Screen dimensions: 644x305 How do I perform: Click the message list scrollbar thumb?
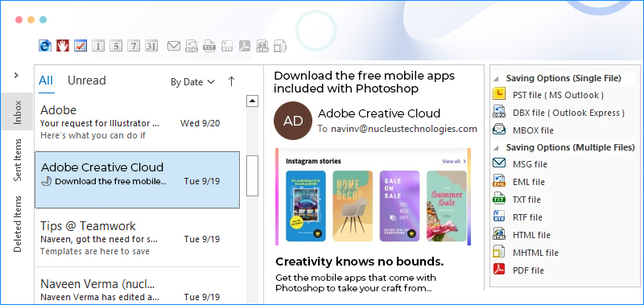tap(252, 175)
